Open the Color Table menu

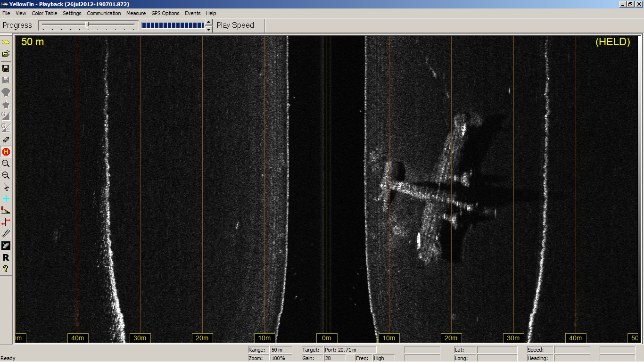tap(44, 13)
